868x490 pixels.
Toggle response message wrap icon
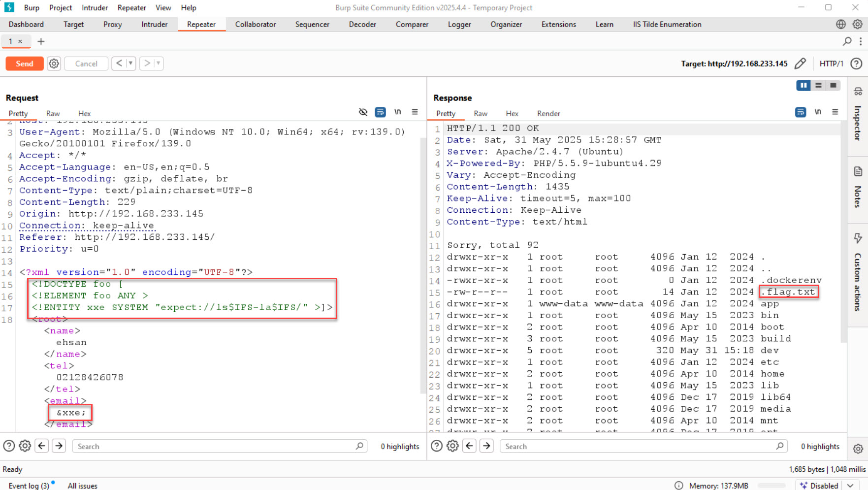(801, 112)
